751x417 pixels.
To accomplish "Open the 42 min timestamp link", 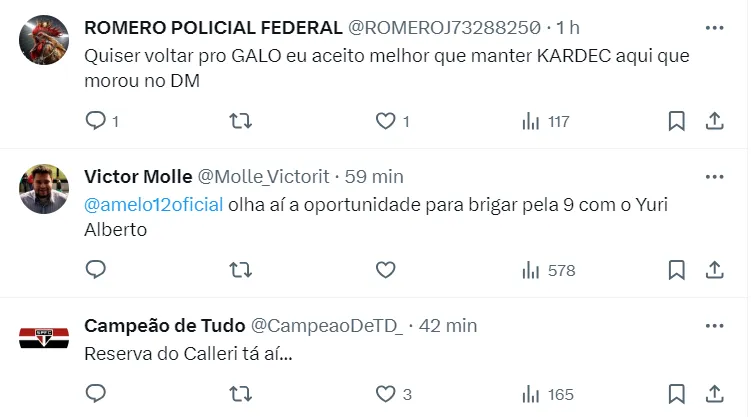I will coord(447,326).
